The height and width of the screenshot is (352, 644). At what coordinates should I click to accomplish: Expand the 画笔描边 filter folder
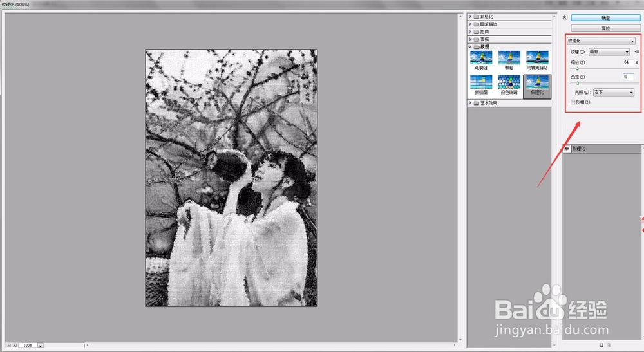coord(470,24)
